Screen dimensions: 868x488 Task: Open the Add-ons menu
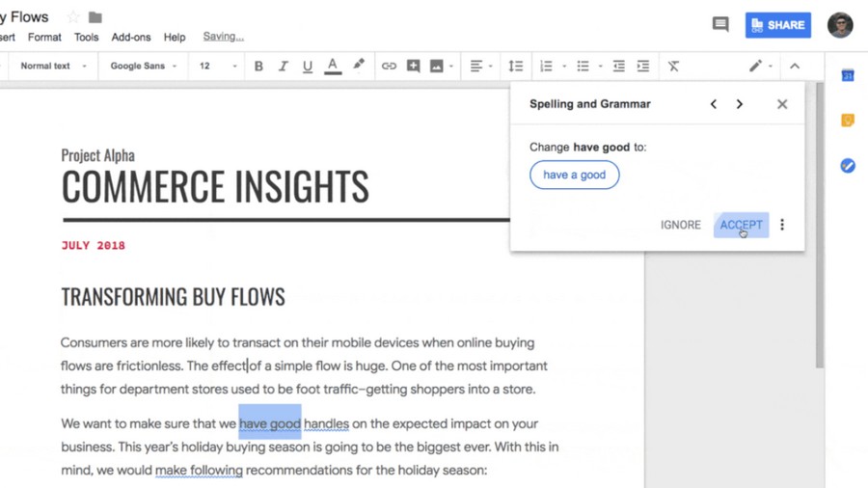tap(130, 37)
